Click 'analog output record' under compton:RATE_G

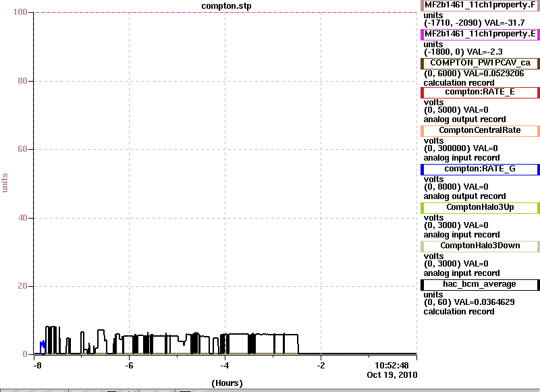(x=465, y=196)
